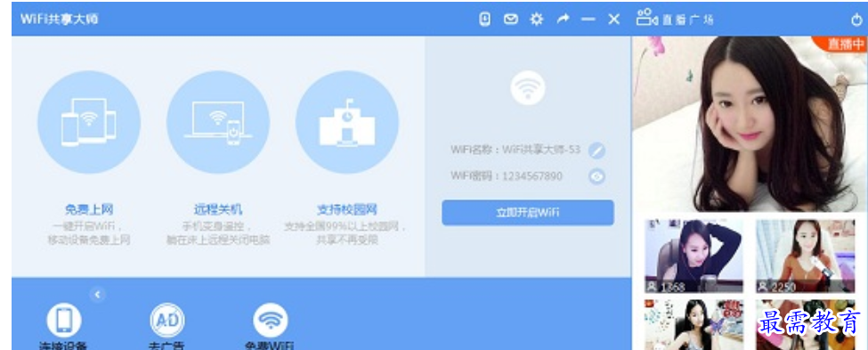Image resolution: width=868 pixels, height=350 pixels.
Task: Click the 免费上网 devices circle icon
Action: click(x=88, y=122)
